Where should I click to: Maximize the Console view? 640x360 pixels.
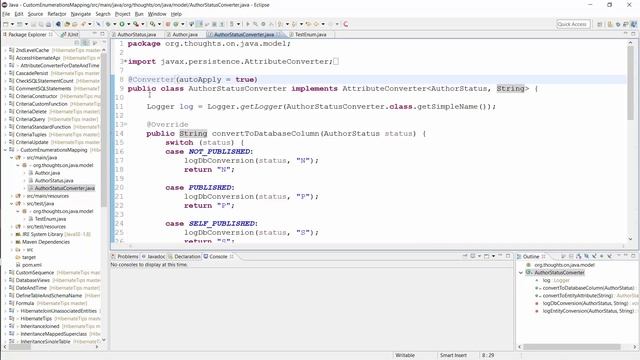click(x=508, y=256)
